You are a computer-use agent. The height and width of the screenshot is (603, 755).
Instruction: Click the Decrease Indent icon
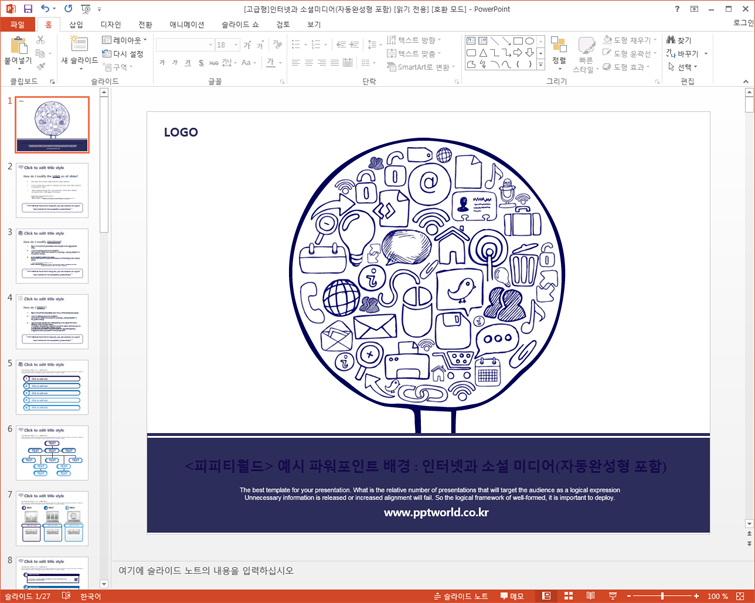tap(341, 45)
